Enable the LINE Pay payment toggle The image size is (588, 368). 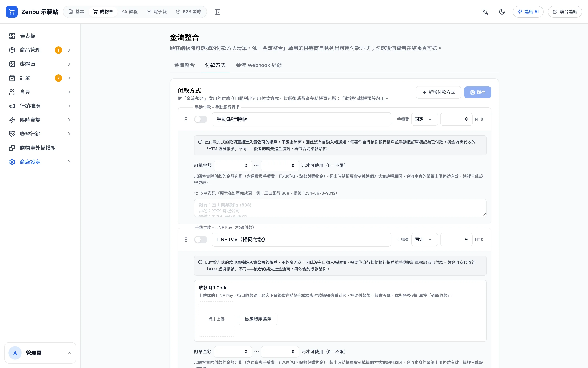201,240
